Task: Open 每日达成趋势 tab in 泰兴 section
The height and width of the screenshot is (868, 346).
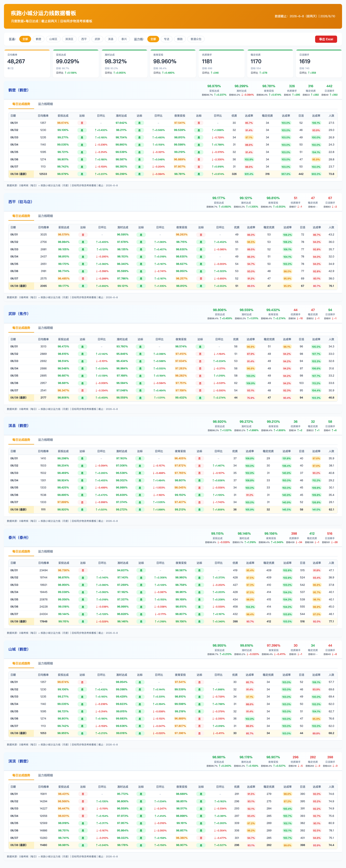Action: (x=21, y=551)
